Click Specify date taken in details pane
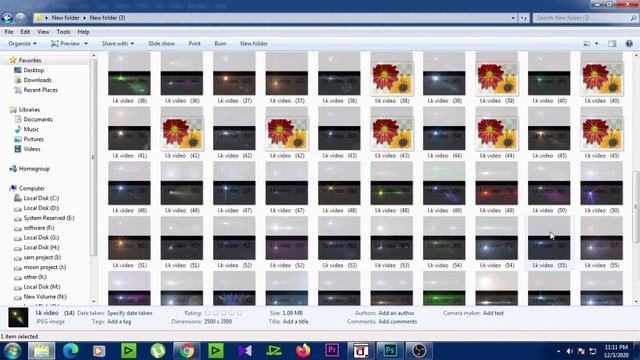The width and height of the screenshot is (640, 360). pyautogui.click(x=129, y=313)
